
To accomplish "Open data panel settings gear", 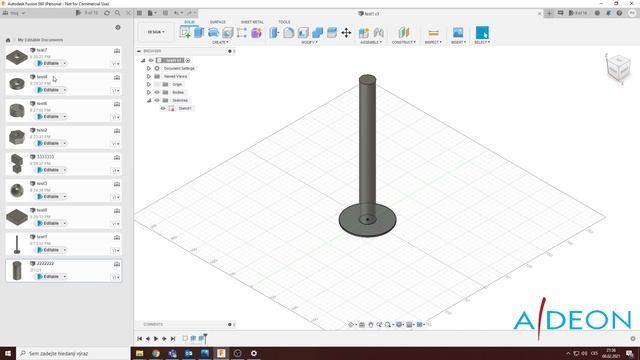I will 118,27.
